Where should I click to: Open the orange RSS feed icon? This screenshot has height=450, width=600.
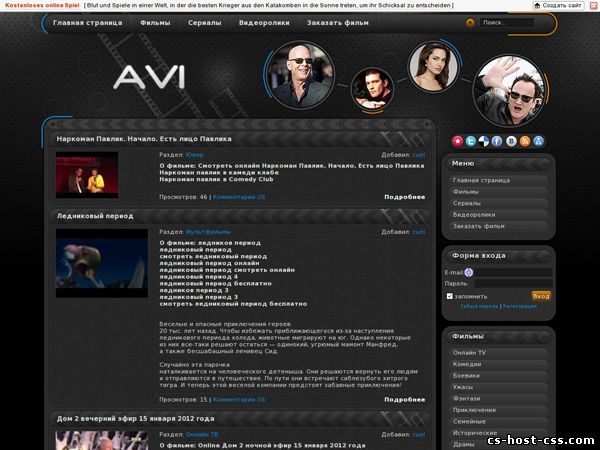[525, 141]
